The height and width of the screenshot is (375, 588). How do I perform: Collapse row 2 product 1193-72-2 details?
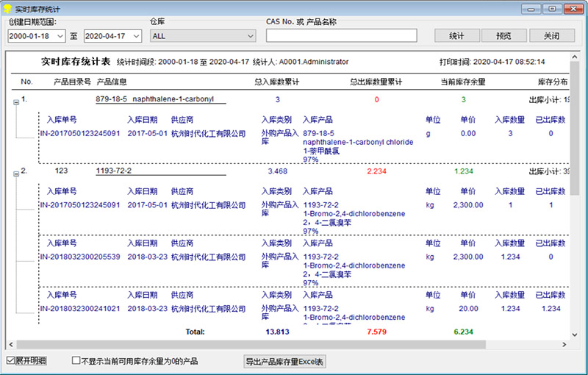[15, 175]
